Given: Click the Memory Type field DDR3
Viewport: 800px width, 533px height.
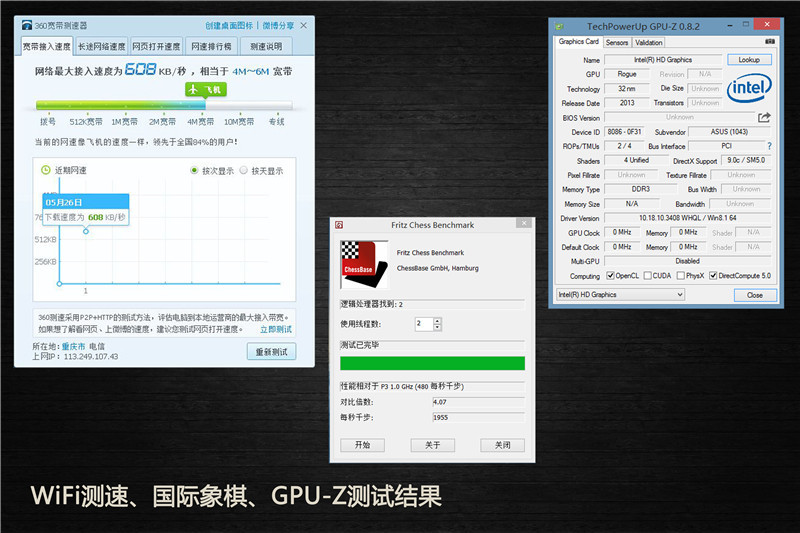Looking at the screenshot, I should coord(641,189).
